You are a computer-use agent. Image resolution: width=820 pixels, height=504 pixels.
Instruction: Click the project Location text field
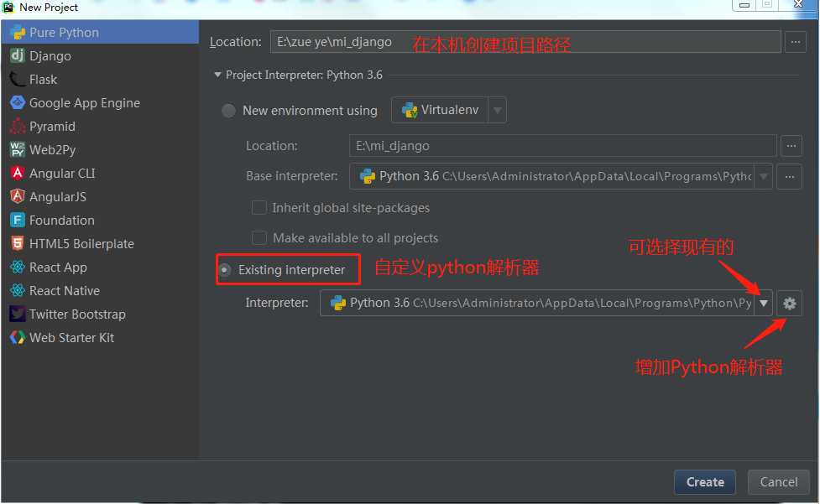525,42
